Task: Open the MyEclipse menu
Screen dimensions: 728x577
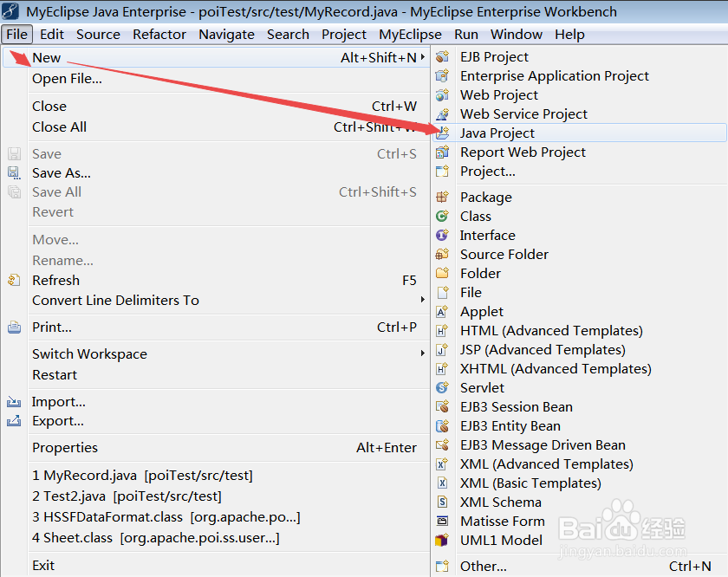Action: (410, 35)
